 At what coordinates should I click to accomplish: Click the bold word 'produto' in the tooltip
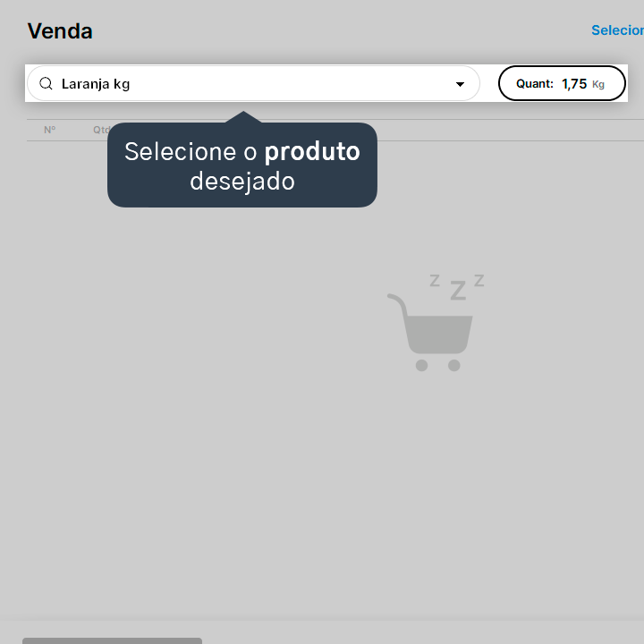click(x=312, y=152)
